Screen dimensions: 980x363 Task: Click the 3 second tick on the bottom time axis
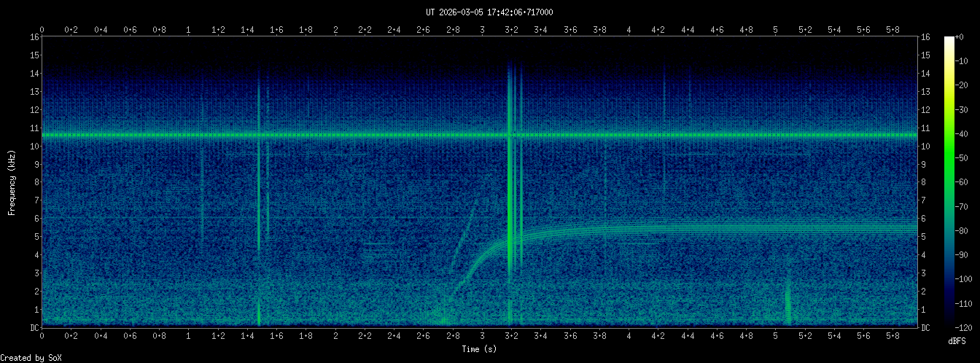pyautogui.click(x=482, y=336)
